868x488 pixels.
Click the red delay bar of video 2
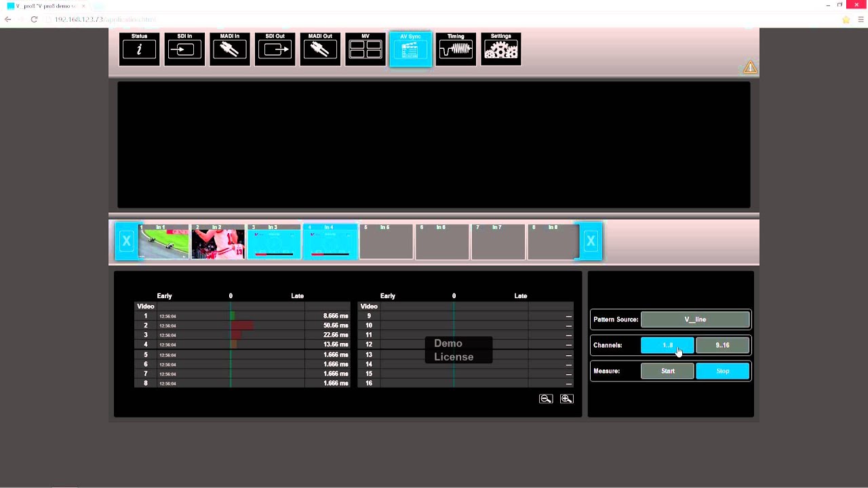click(x=242, y=325)
